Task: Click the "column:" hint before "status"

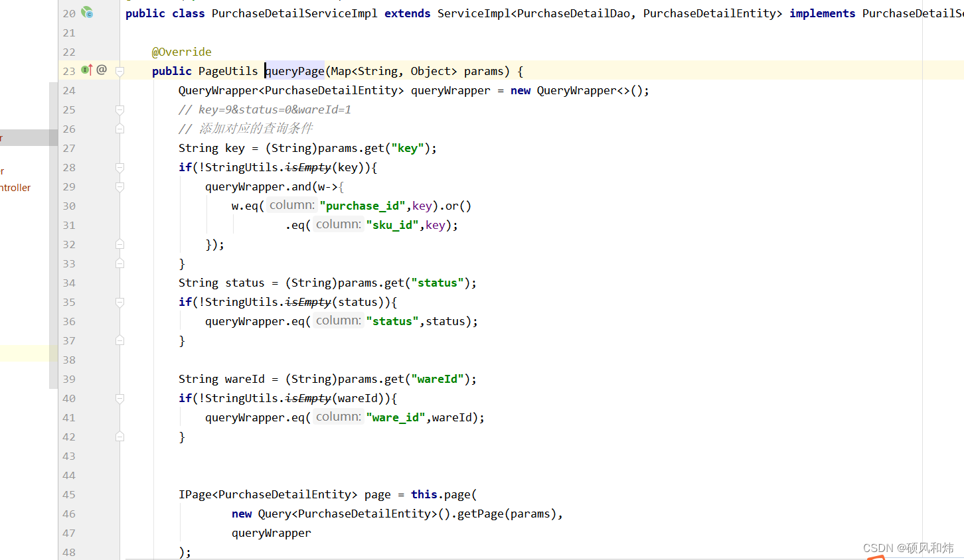Action: 339,320
